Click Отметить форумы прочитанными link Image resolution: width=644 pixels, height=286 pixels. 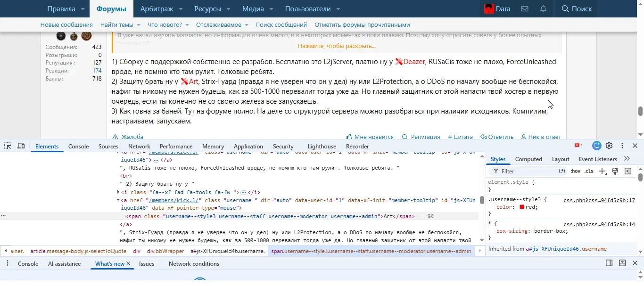362,25
